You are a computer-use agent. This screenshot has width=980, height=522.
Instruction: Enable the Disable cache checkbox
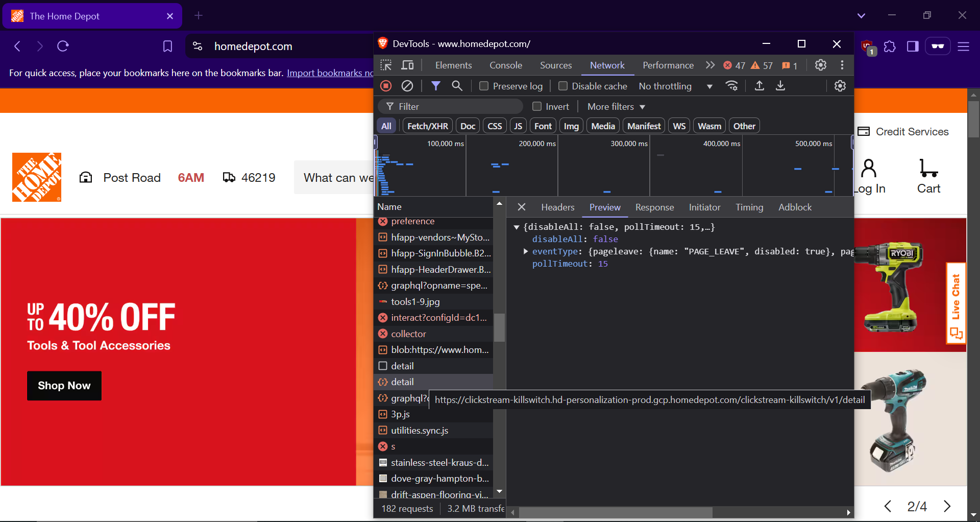[563, 86]
